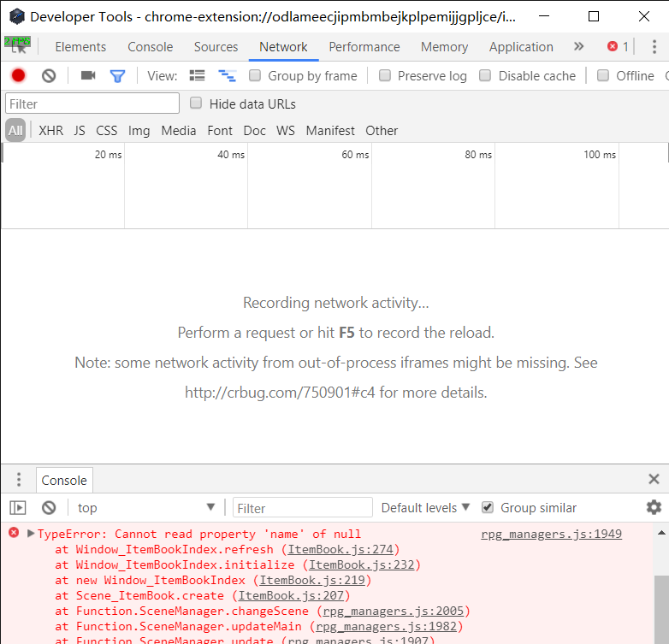
Task: Open rpg_managers.js:1982 link
Action: point(386,626)
